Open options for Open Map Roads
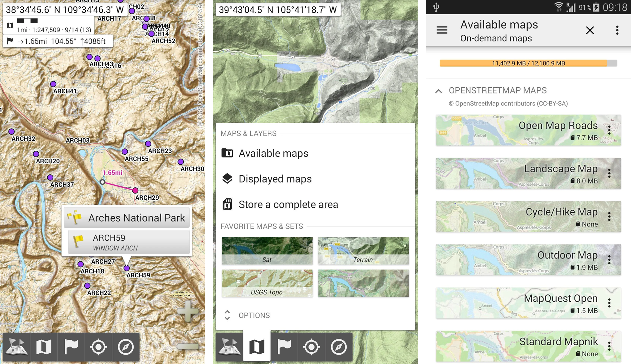This screenshot has width=631, height=364. (x=609, y=130)
